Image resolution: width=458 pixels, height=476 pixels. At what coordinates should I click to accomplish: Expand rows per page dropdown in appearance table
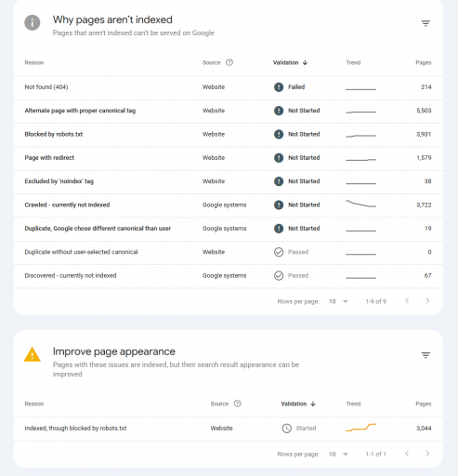pos(338,454)
